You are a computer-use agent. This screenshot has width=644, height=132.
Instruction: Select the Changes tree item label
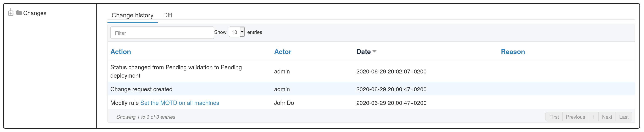(x=34, y=13)
